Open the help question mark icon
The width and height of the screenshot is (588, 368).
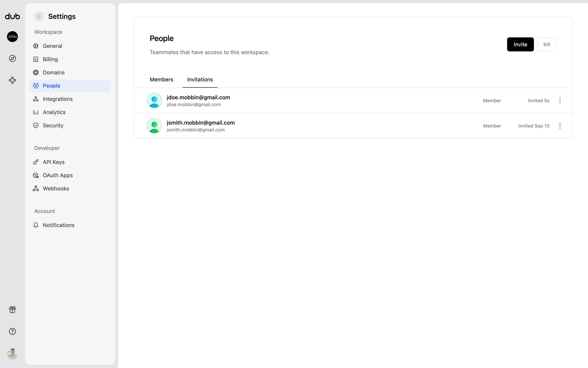[12, 332]
